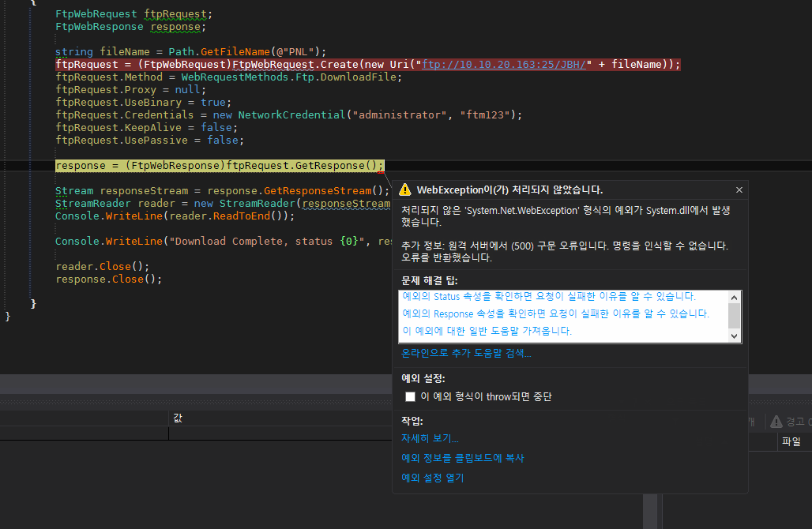Image resolution: width=812 pixels, height=529 pixels.
Task: Enable 이 예외 형식이 throw되면 중단 checkbox
Action: pos(410,397)
